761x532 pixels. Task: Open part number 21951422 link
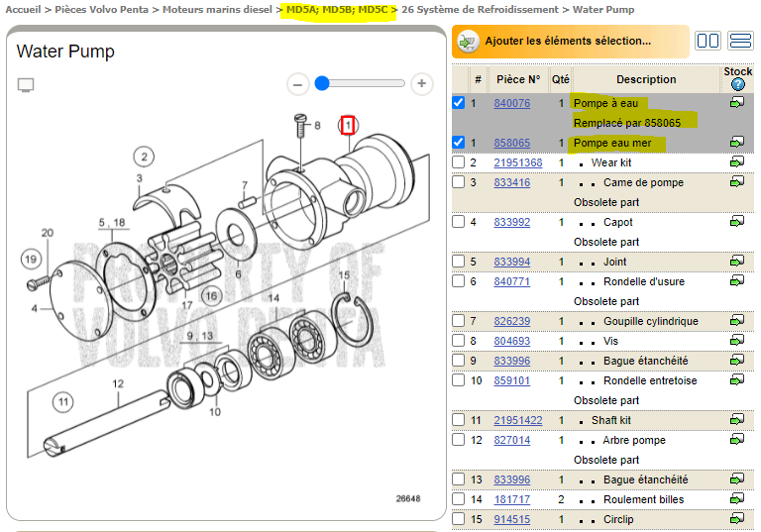pyautogui.click(x=518, y=420)
